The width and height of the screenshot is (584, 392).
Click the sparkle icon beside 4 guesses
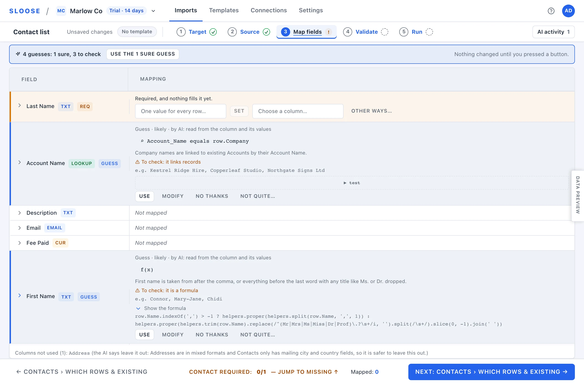(18, 54)
